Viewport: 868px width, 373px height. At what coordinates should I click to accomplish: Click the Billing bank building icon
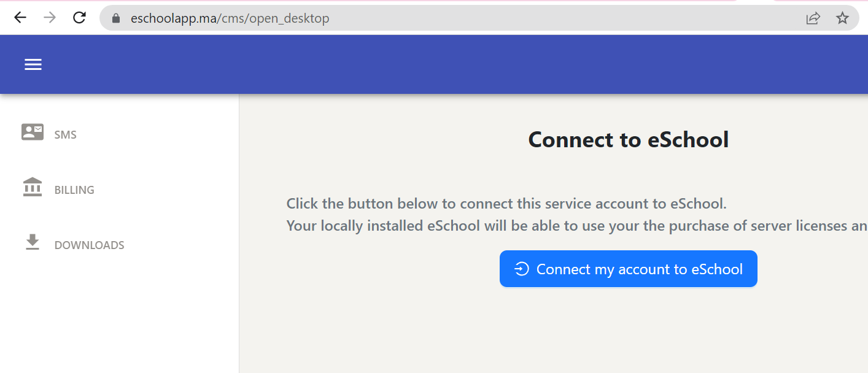pyautogui.click(x=33, y=187)
